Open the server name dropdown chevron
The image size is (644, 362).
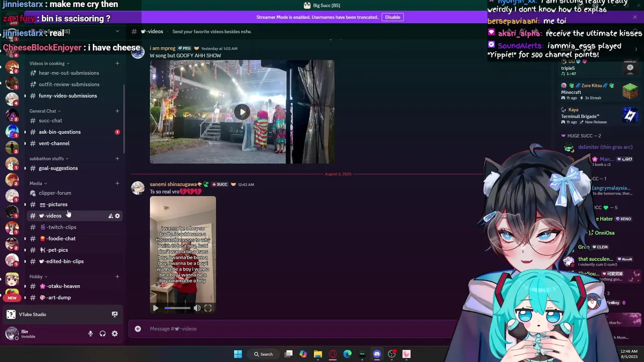[x=117, y=31]
